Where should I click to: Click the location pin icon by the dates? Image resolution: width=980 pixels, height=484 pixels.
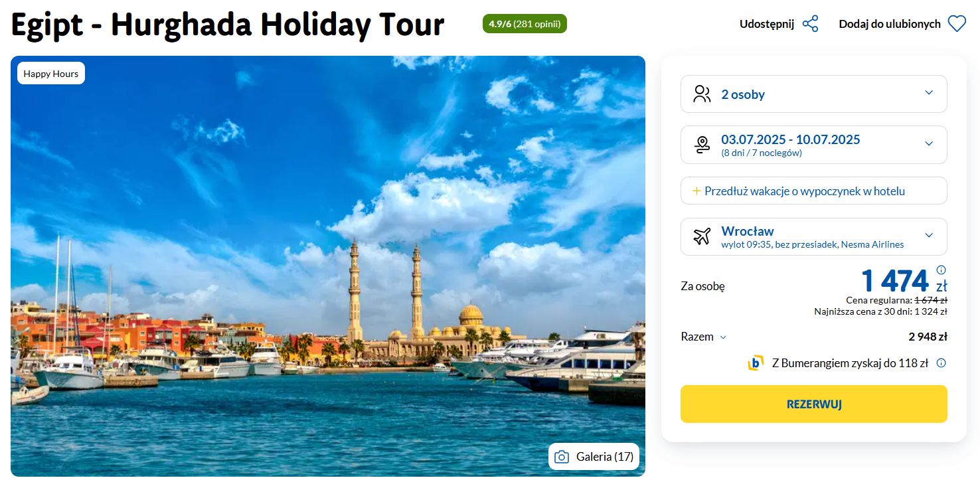(702, 145)
